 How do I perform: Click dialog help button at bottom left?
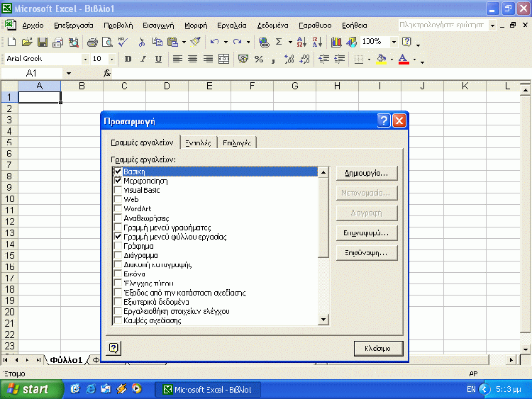click(x=113, y=348)
